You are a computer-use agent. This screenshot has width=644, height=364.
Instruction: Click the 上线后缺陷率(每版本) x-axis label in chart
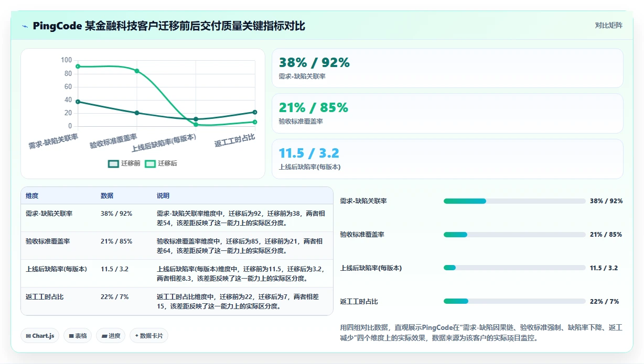(x=164, y=142)
